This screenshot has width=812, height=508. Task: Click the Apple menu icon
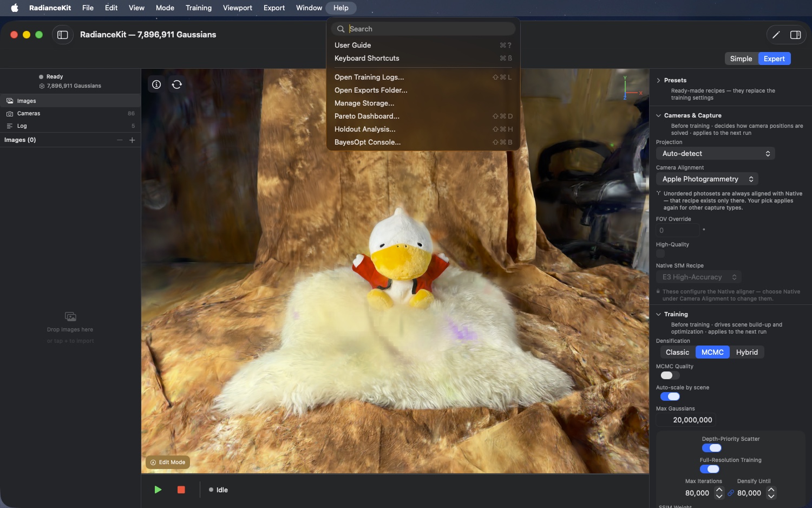pos(15,8)
